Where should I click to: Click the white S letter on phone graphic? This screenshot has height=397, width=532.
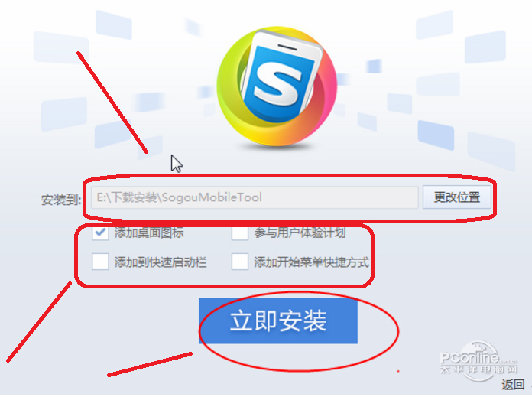tap(277, 84)
